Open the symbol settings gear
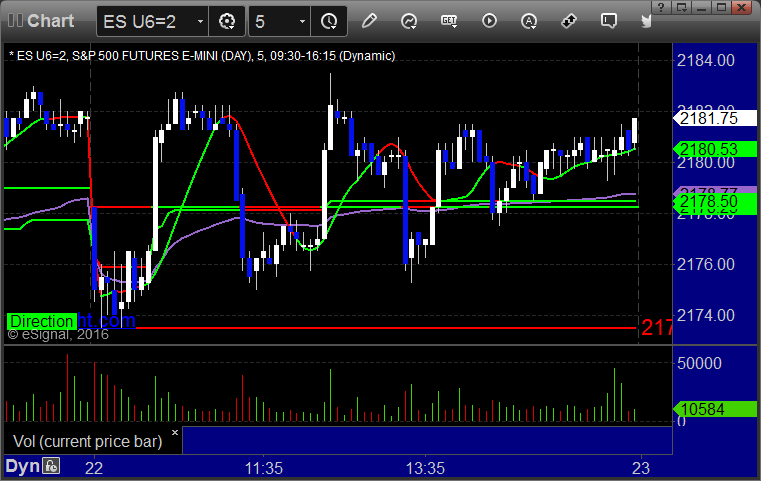This screenshot has height=481, width=761. pyautogui.click(x=227, y=21)
